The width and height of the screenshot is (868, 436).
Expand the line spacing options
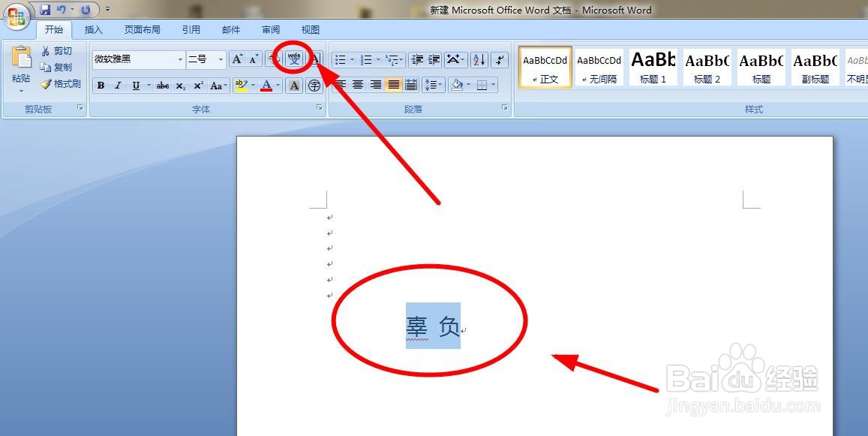tap(439, 85)
